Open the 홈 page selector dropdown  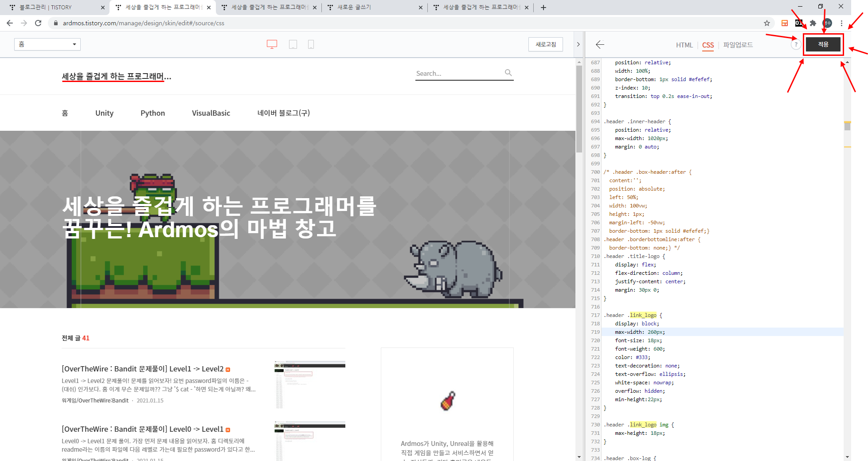tap(47, 44)
